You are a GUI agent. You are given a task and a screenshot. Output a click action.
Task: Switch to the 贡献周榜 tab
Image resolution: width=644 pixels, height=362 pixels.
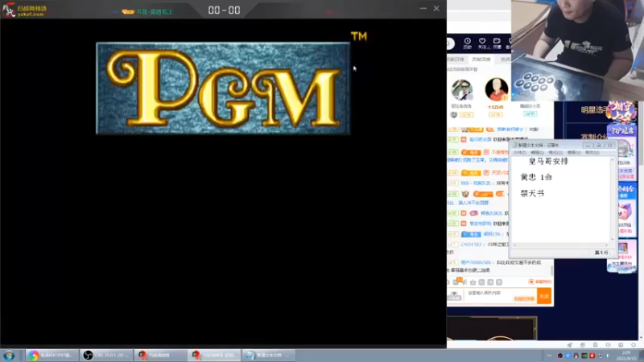[x=481, y=60]
